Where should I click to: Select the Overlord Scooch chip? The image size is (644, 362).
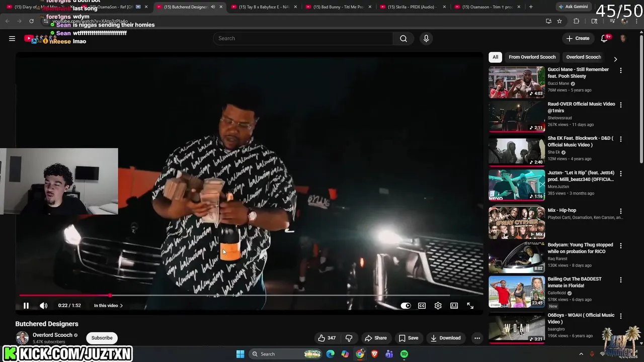tap(584, 57)
